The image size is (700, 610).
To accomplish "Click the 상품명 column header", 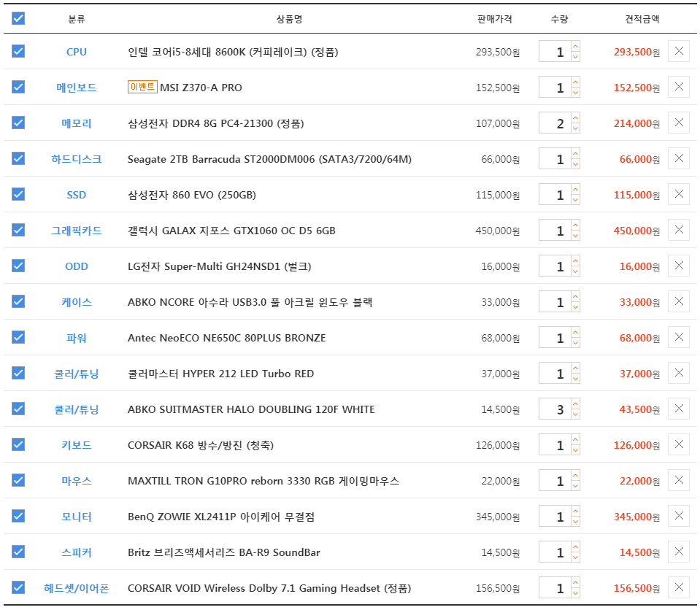I will 289,19.
